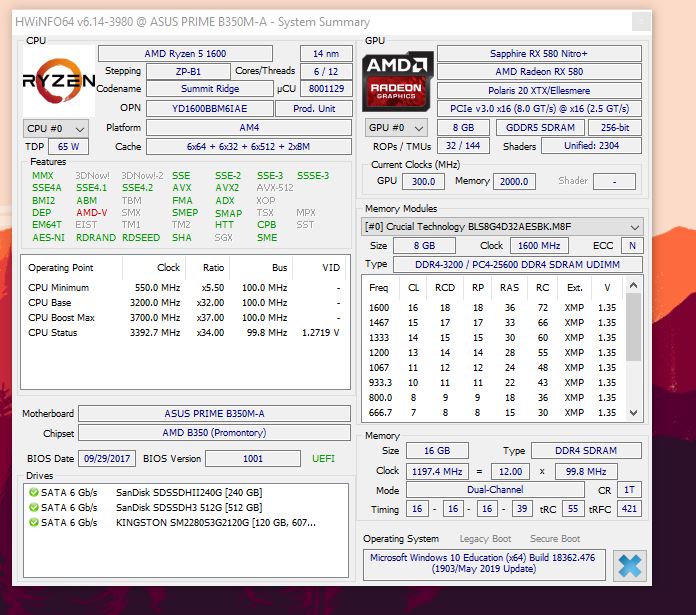This screenshot has width=696, height=615.
Task: Click the 65 W TDP field
Action: (x=68, y=146)
